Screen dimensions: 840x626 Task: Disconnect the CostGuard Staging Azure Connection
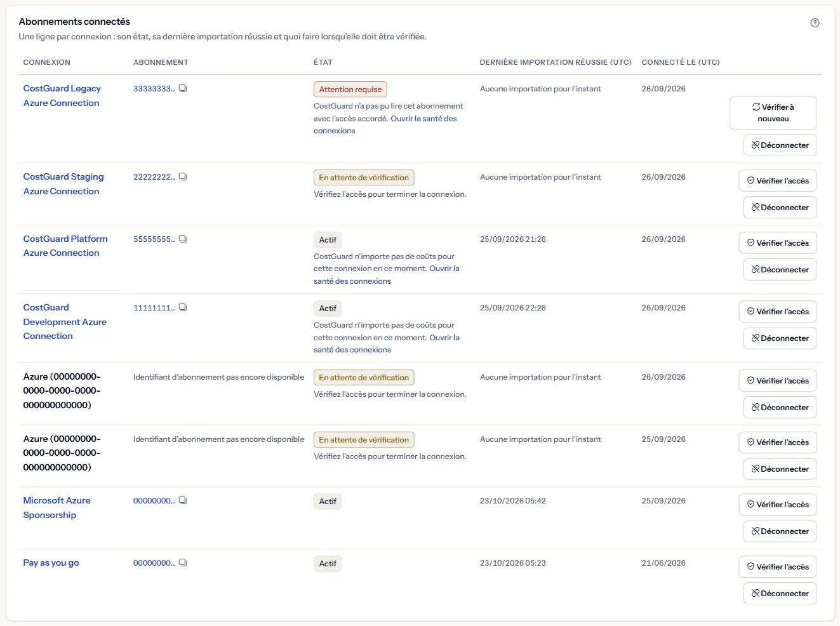click(x=780, y=208)
